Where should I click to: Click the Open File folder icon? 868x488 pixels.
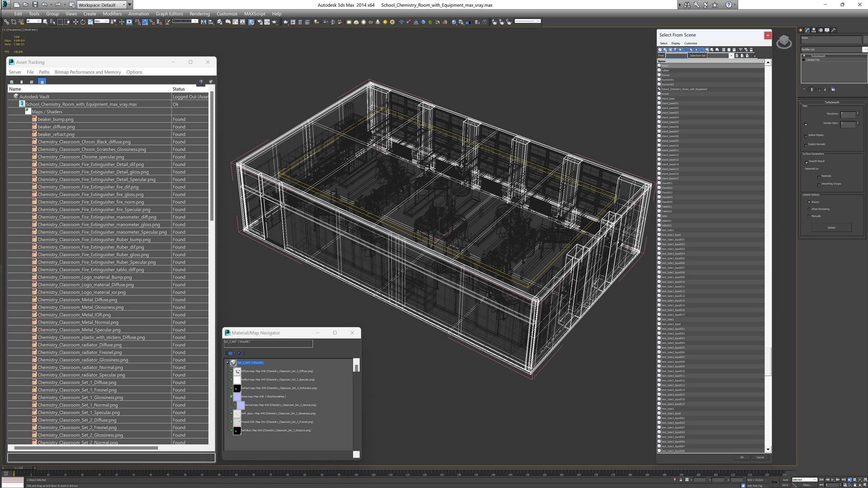pos(25,5)
